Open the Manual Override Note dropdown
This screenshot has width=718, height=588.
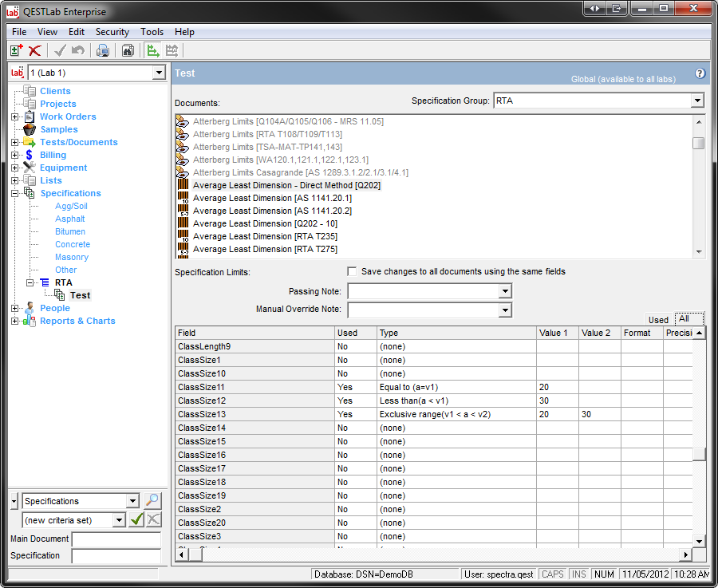tap(504, 310)
